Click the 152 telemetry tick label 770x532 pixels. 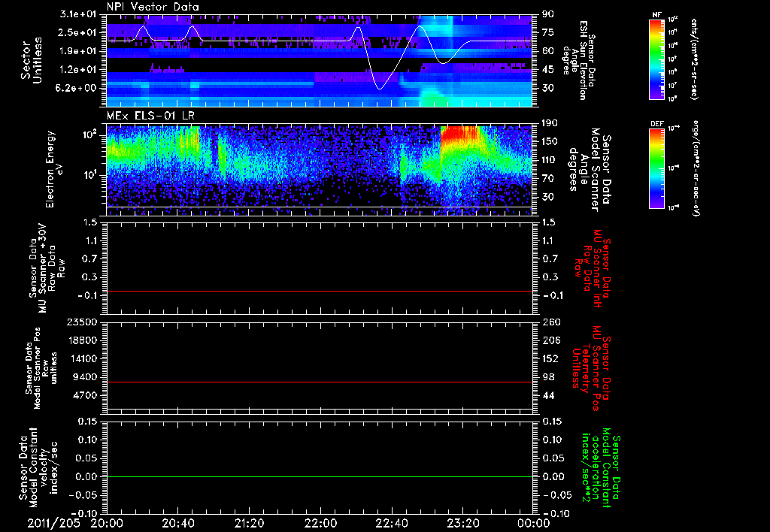[x=550, y=358]
